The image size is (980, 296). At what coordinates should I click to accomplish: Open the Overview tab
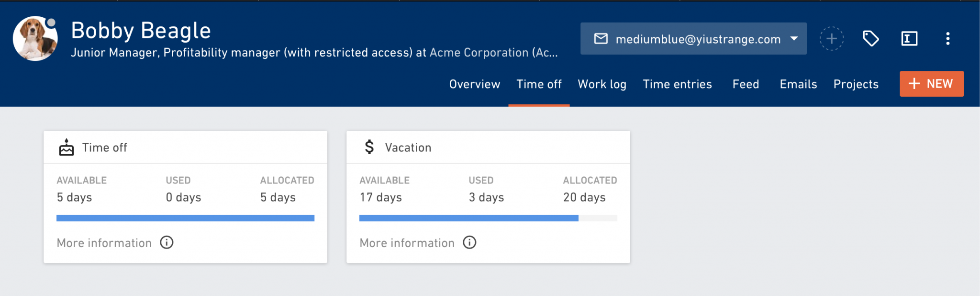[x=475, y=84]
